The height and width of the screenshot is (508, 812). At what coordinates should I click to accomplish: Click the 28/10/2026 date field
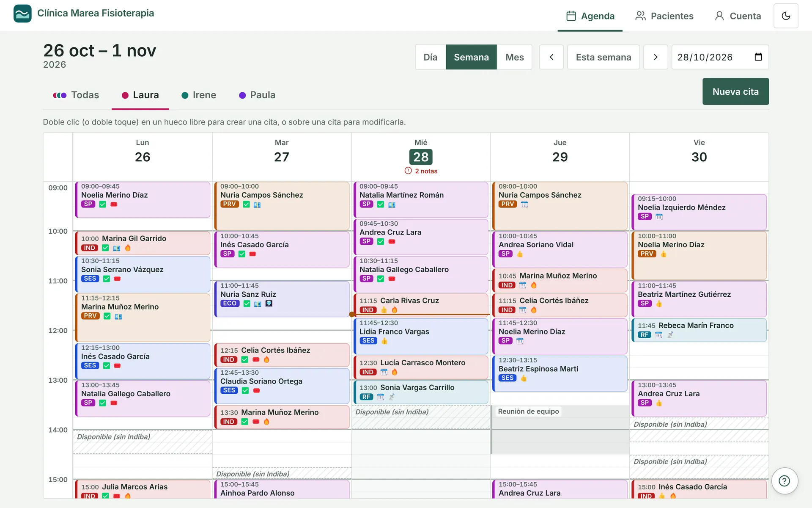pyautogui.click(x=720, y=57)
